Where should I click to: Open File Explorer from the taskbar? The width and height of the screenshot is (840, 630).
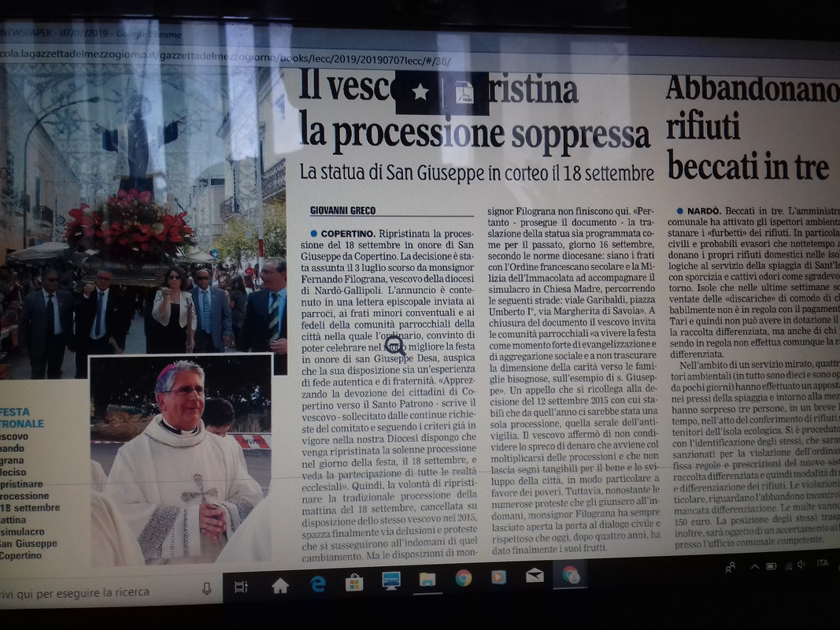(x=427, y=580)
